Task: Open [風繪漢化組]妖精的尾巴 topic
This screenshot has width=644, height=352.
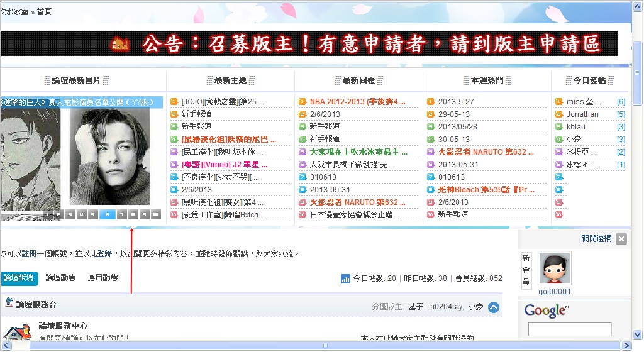Action: pyautogui.click(x=229, y=140)
